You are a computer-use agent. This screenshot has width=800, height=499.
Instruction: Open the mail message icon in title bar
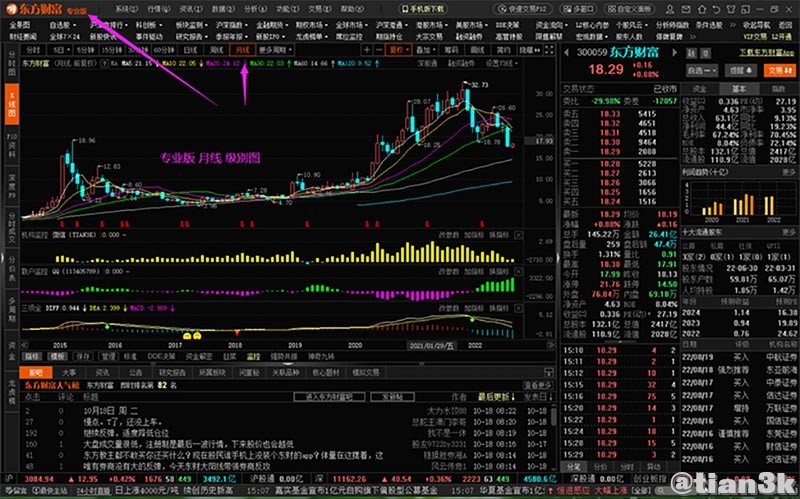tap(687, 10)
